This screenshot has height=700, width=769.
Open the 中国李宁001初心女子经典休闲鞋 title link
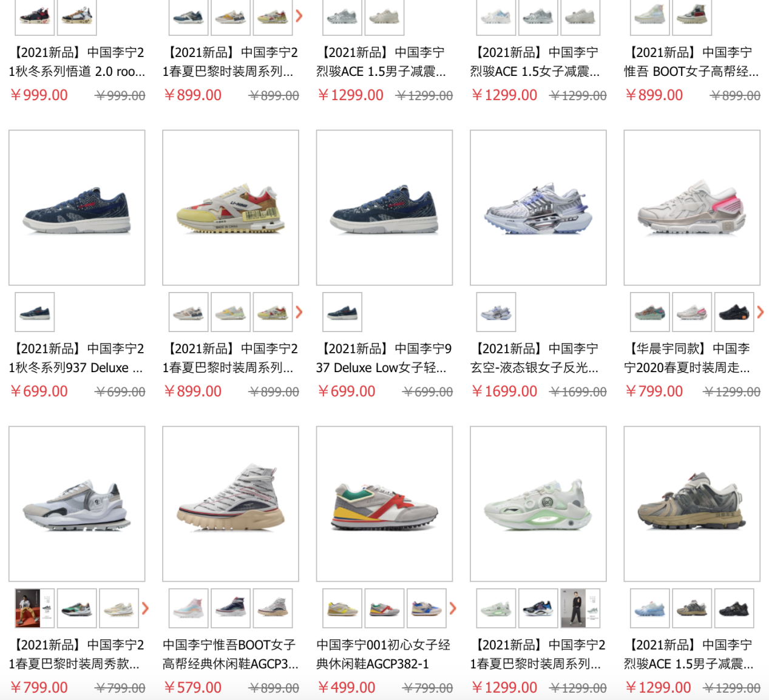[384, 654]
